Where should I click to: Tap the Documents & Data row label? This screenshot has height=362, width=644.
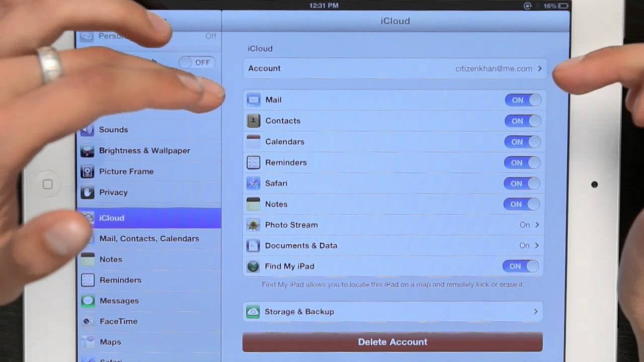tap(301, 245)
